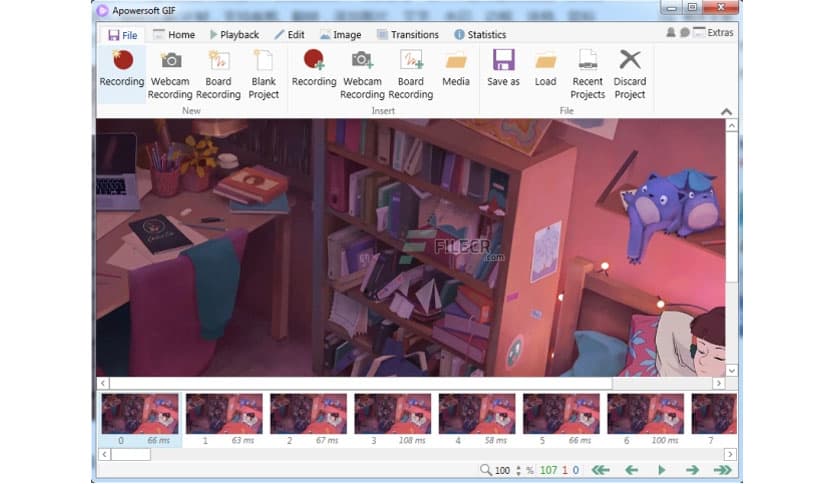Create a Blank Project
The width and height of the screenshot is (836, 484).
click(x=263, y=74)
